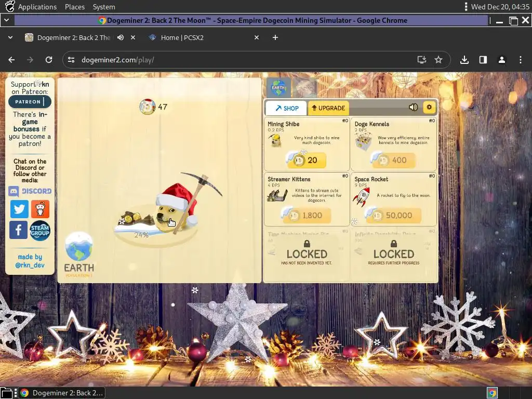532x399 pixels.
Task: View site information icon in address bar
Action: [x=71, y=60]
